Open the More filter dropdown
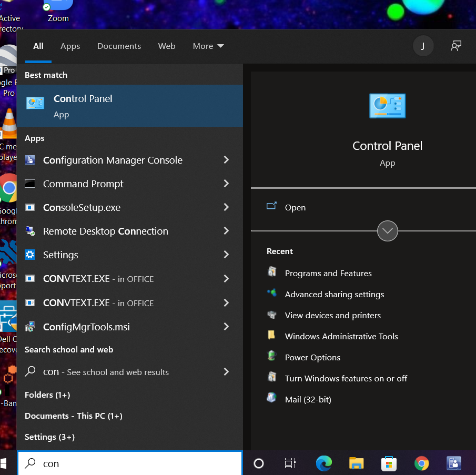The height and width of the screenshot is (475, 476). click(x=208, y=46)
